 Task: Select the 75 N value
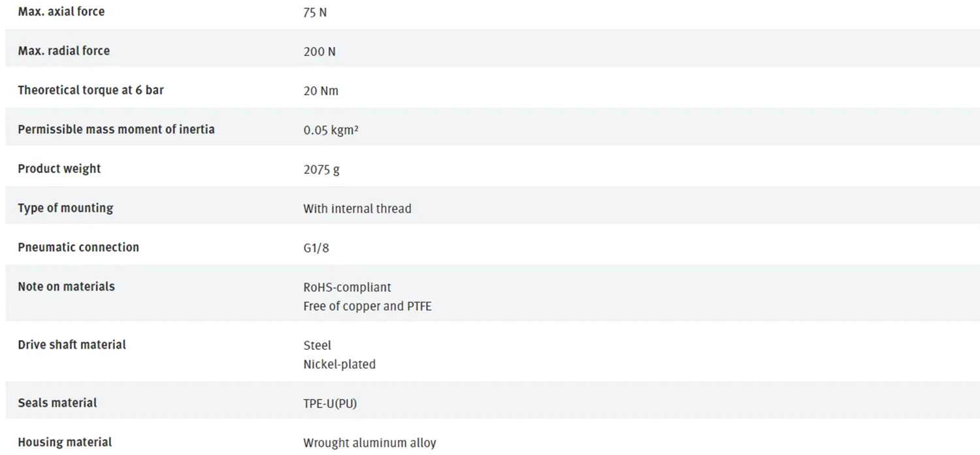click(x=314, y=12)
